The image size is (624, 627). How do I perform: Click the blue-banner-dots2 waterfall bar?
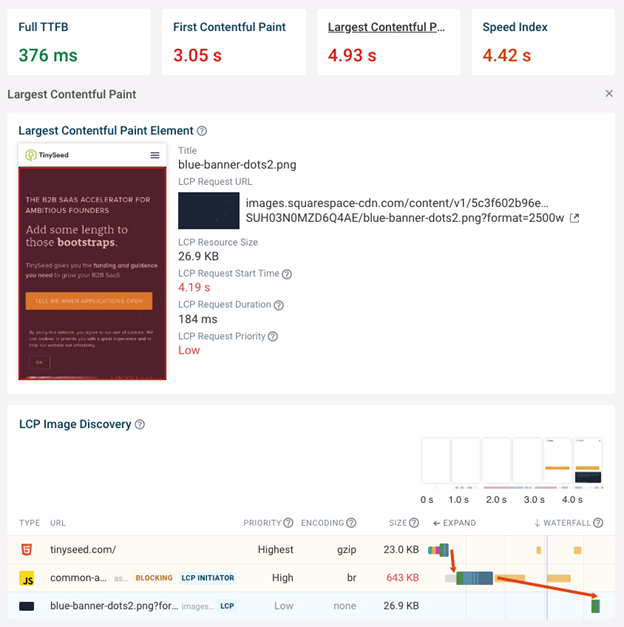click(596, 606)
